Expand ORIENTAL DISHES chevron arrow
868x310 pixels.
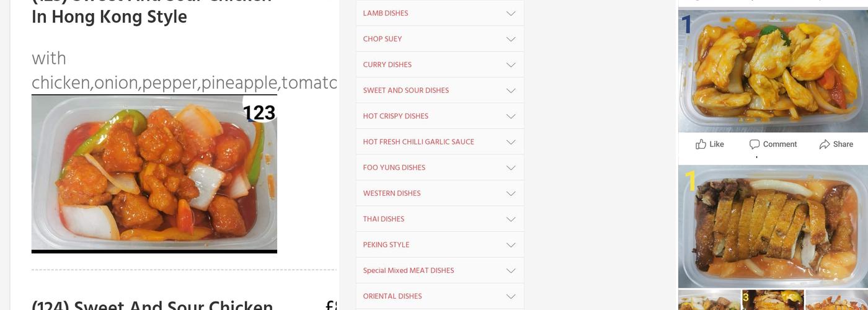pyautogui.click(x=511, y=296)
